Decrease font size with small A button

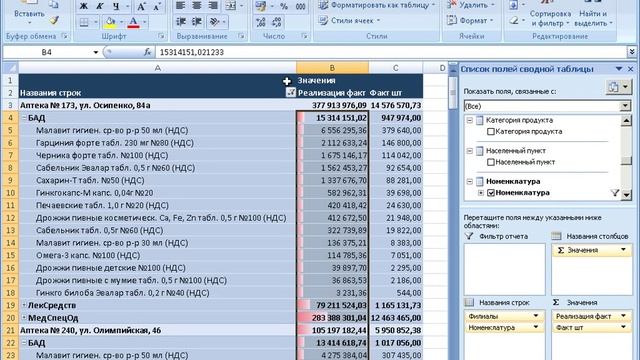click(158, 6)
